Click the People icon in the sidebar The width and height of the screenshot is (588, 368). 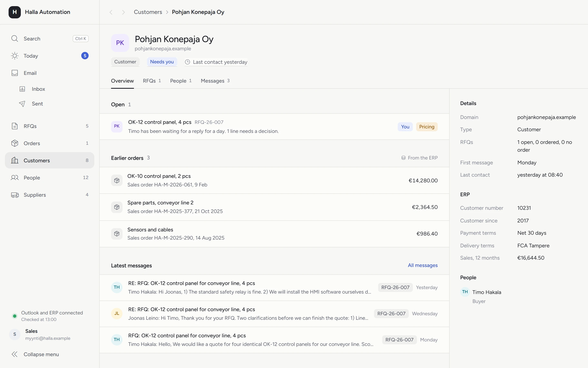[14, 178]
